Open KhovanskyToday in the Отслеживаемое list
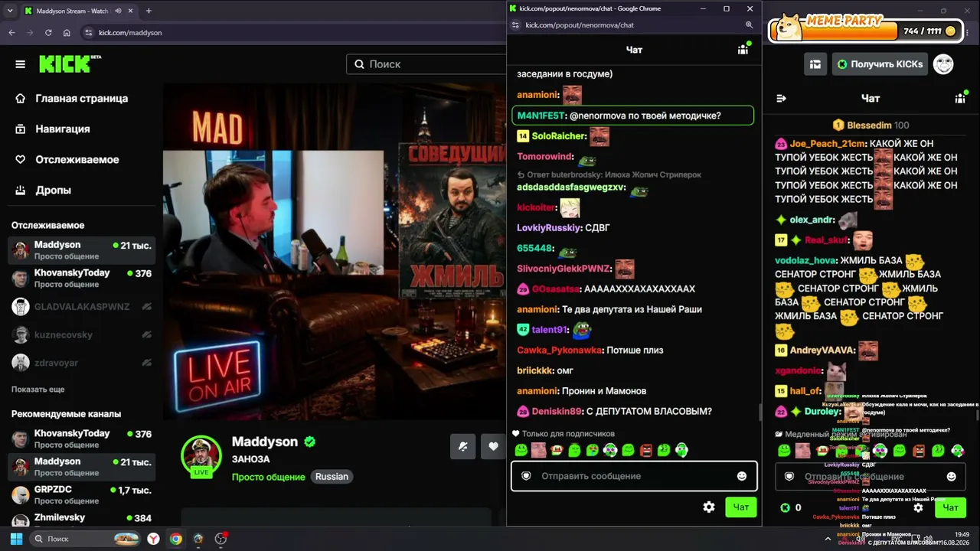Image resolution: width=980 pixels, height=551 pixels. pos(81,279)
